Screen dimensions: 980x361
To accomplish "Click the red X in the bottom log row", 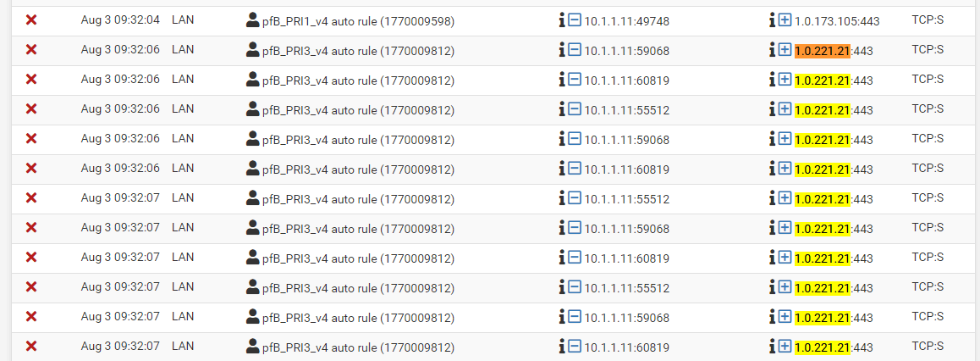I will click(31, 346).
